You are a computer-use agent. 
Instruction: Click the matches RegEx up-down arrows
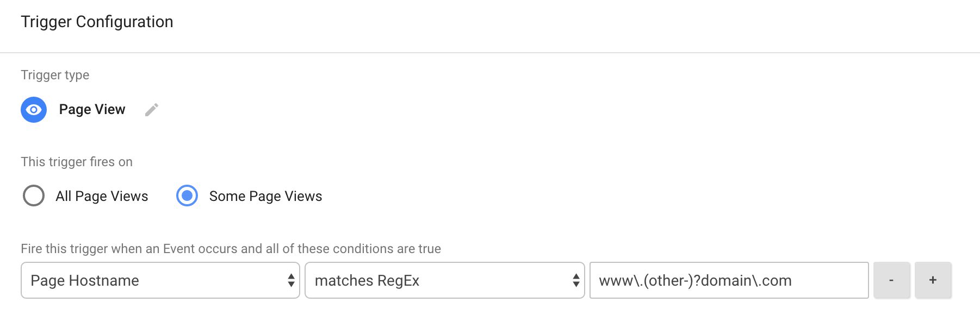pyautogui.click(x=576, y=280)
